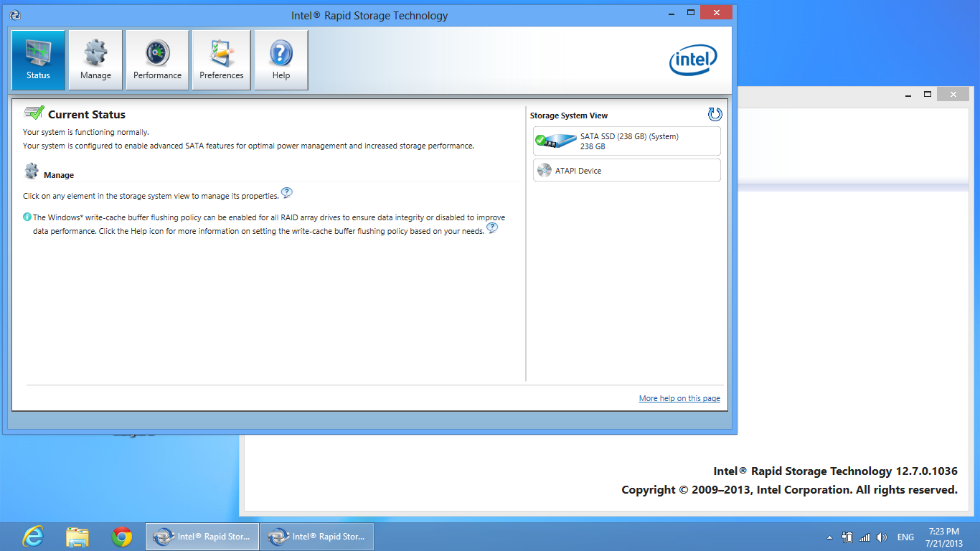Click the Intel Corporation copyright line
The height and width of the screenshot is (551, 980).
[x=789, y=490]
